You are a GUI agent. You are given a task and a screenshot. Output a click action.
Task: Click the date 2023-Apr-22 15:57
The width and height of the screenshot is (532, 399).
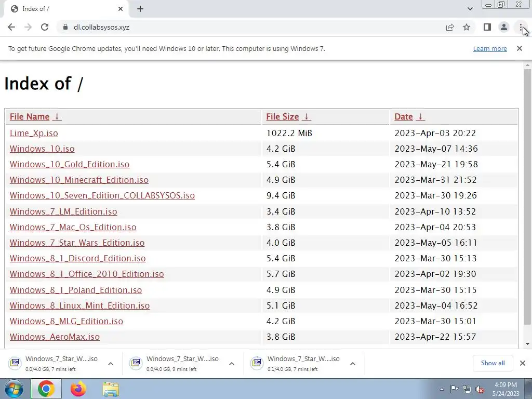click(x=435, y=337)
